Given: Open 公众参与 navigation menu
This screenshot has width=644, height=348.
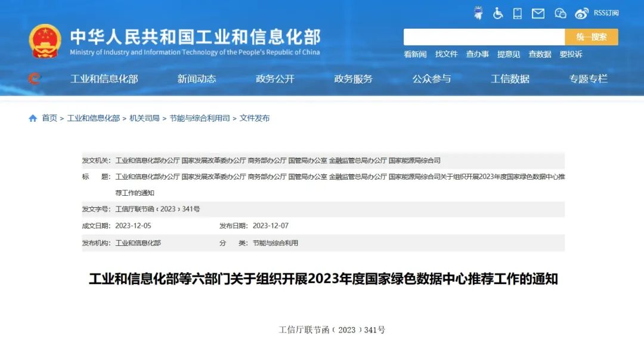Looking at the screenshot, I should [x=432, y=79].
